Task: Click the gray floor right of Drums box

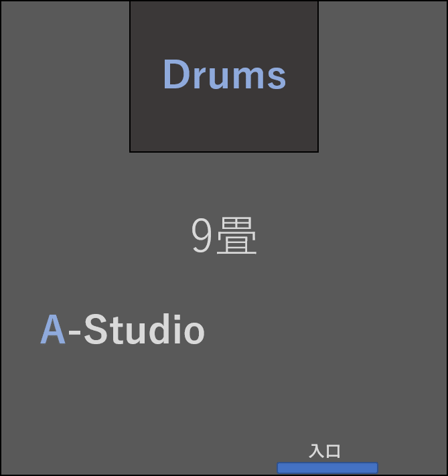Action: [x=382, y=76]
